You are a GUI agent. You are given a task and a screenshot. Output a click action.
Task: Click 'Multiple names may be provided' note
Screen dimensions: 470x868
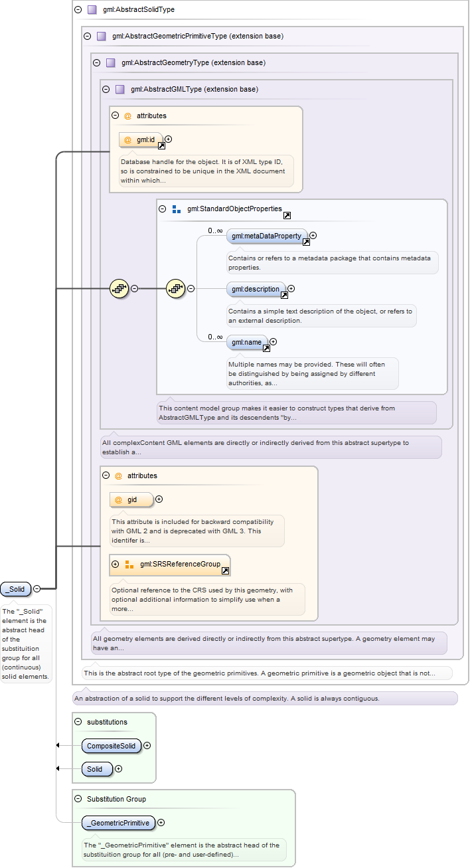pyautogui.click(x=312, y=373)
